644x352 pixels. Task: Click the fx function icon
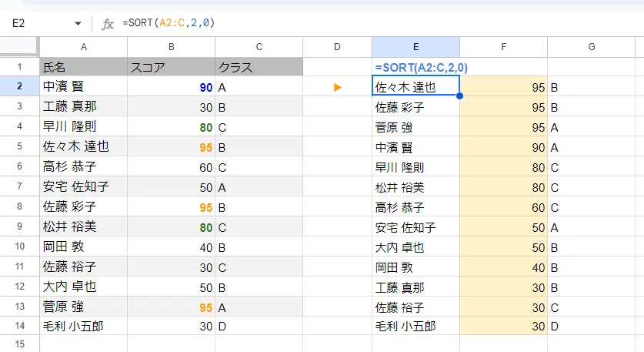click(x=108, y=24)
